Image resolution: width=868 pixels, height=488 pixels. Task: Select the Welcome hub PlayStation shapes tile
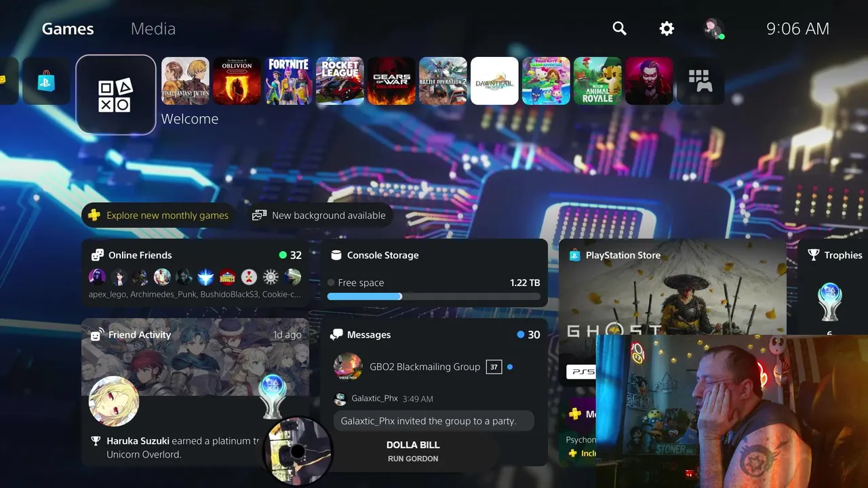point(116,95)
